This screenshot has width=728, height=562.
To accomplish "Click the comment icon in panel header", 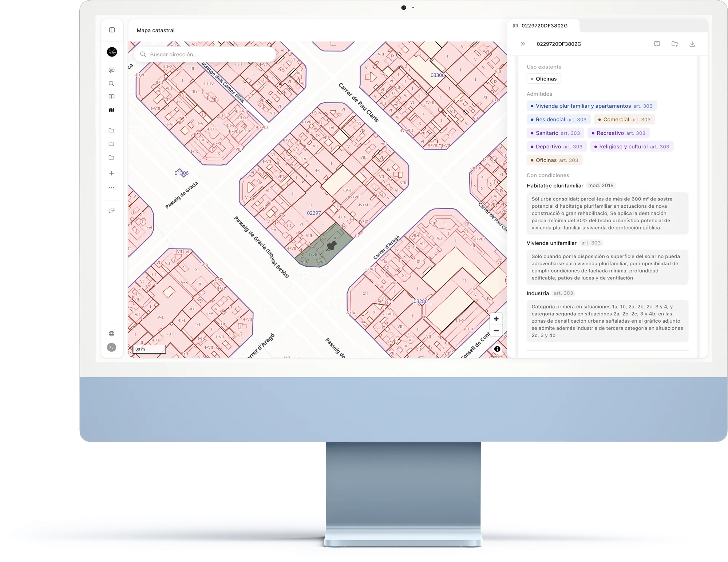I will (657, 44).
